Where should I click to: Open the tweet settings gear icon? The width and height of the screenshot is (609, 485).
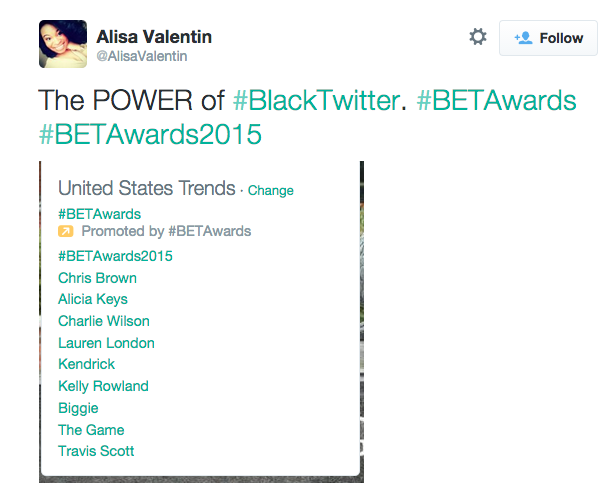pyautogui.click(x=478, y=37)
